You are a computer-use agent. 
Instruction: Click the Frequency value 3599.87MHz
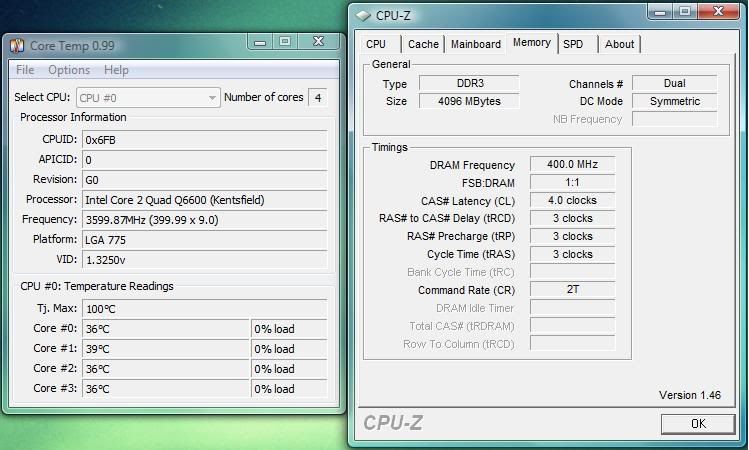[204, 220]
